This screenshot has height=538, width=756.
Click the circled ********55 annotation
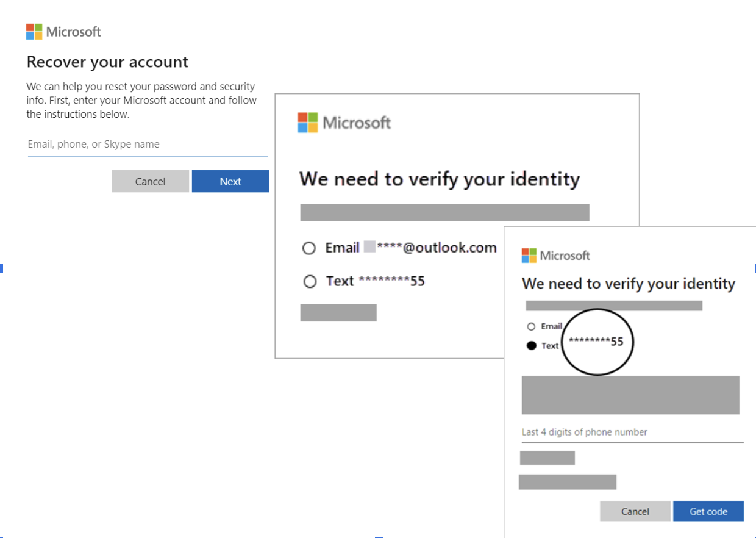pyautogui.click(x=597, y=342)
